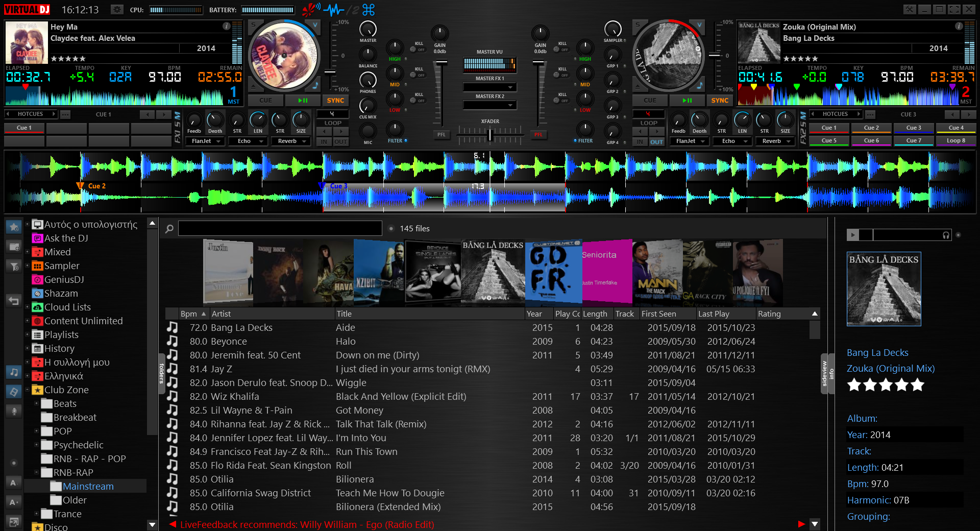Open settings via the top gear icon

click(x=117, y=10)
